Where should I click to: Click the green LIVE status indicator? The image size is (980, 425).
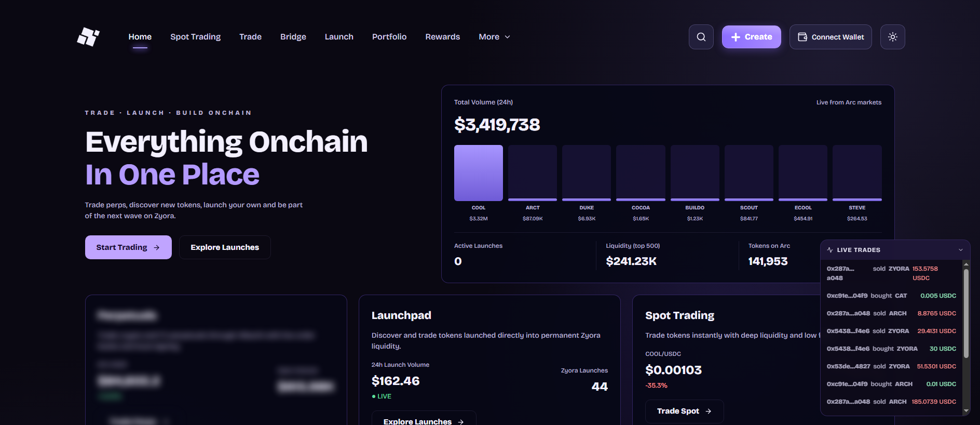coord(382,396)
